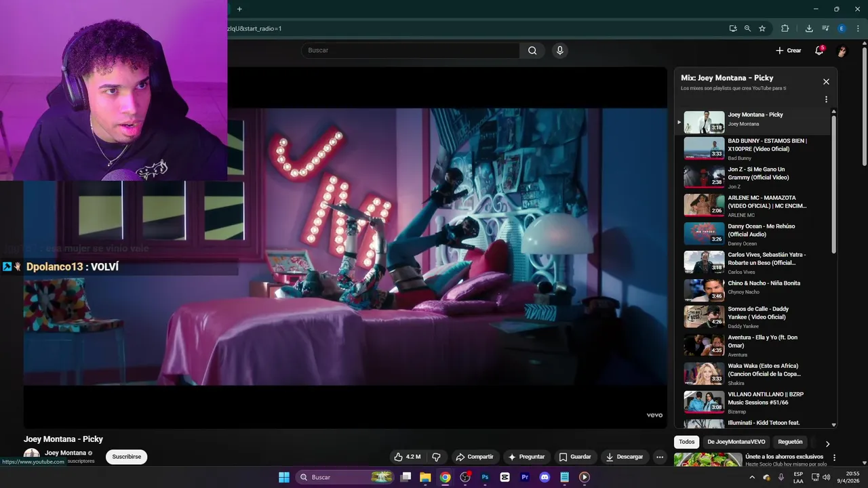Play ARLENE MC - MAMAZOTA from the mix
868x488 pixels.
click(753, 206)
